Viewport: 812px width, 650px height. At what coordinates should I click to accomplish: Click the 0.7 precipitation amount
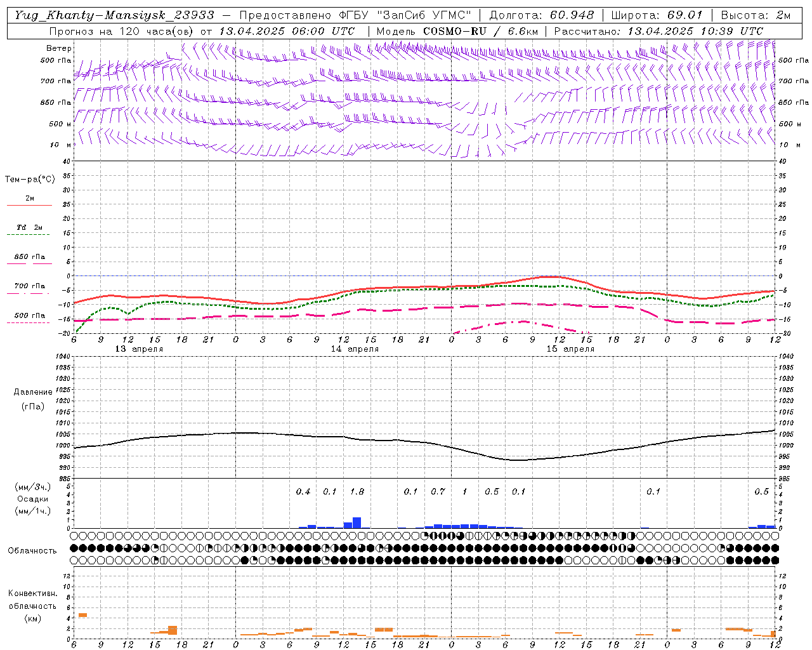click(438, 492)
